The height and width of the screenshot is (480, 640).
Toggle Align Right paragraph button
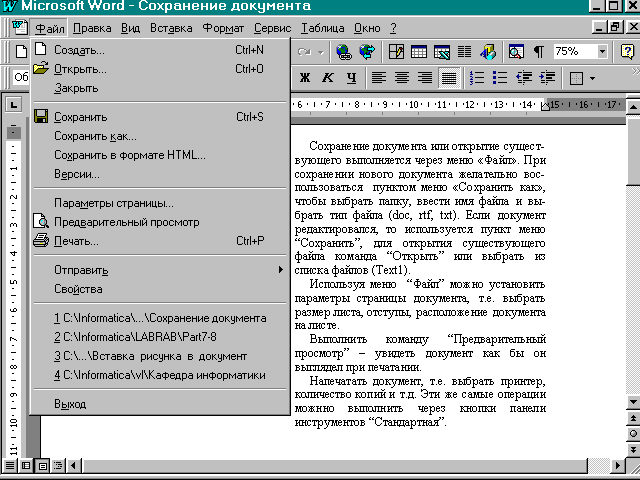point(425,78)
